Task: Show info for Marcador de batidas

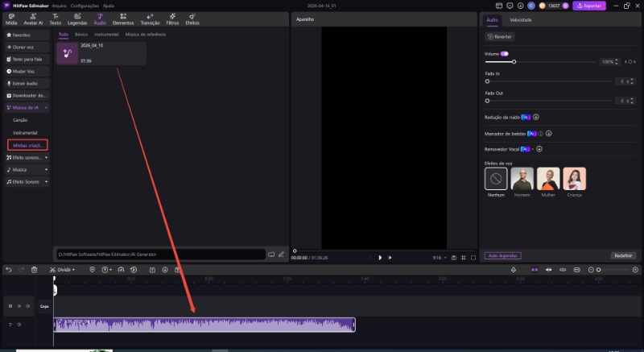Action: click(x=540, y=134)
